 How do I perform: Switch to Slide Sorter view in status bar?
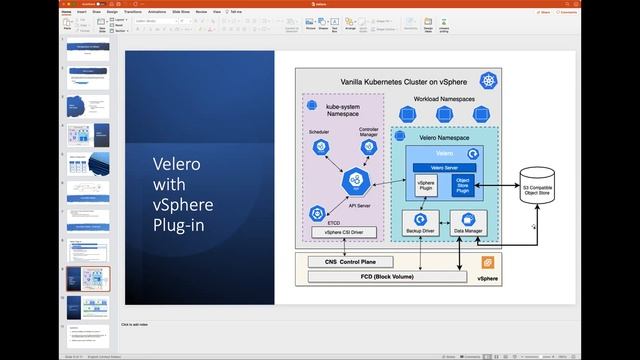(x=496, y=357)
